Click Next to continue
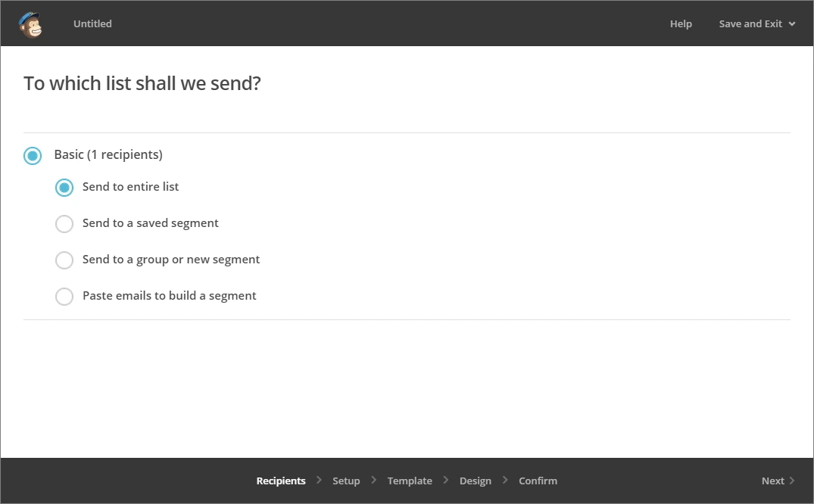Screen dimensions: 814x504 tap(772, 481)
